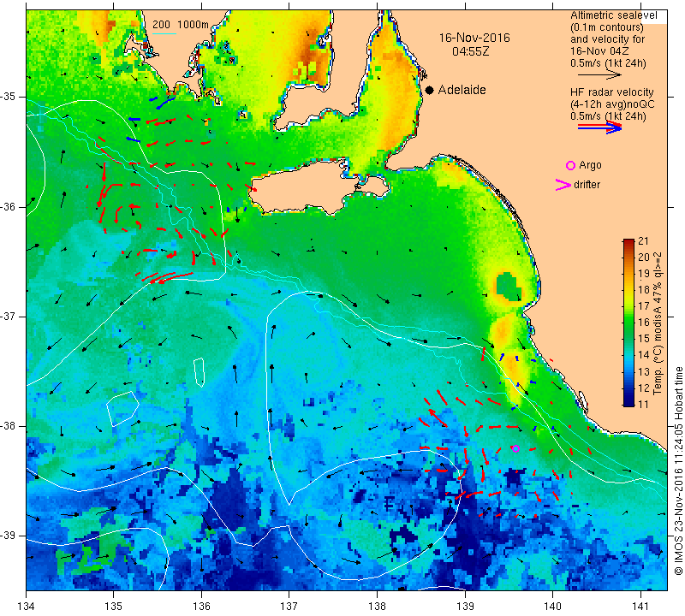Click the circular green eddy near coast

coord(508,287)
